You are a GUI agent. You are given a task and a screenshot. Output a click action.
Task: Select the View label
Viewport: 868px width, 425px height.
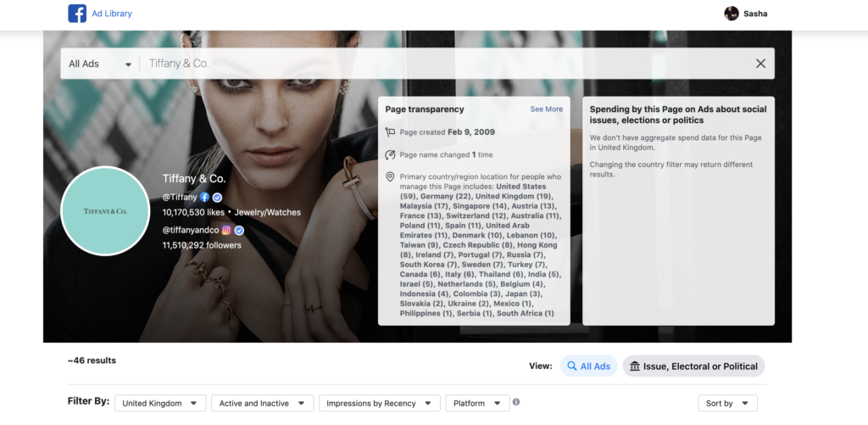(541, 366)
